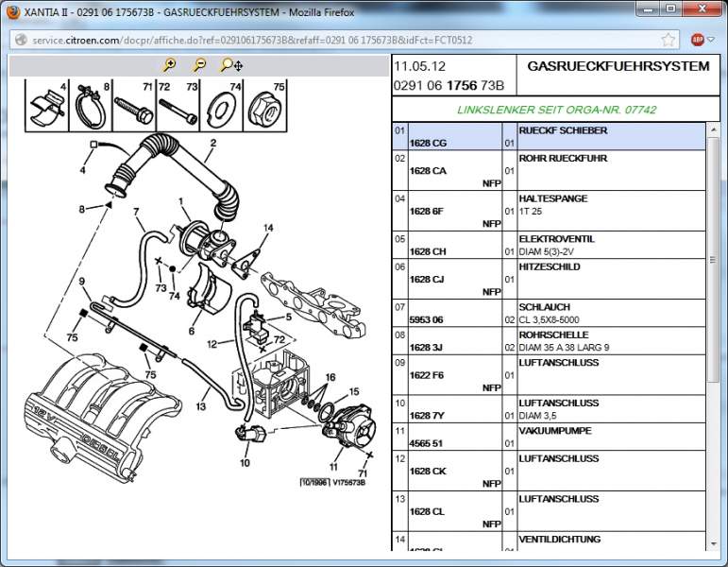Click description DIAM 5(3)-2V
This screenshot has width=728, height=567.
(x=547, y=251)
